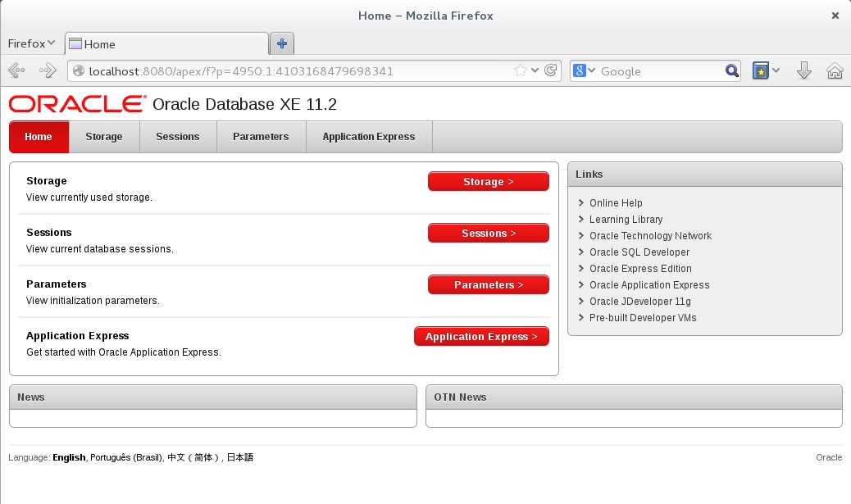Viewport: 851px width, 504px height.
Task: Click the browser back arrow
Action: pyautogui.click(x=16, y=71)
